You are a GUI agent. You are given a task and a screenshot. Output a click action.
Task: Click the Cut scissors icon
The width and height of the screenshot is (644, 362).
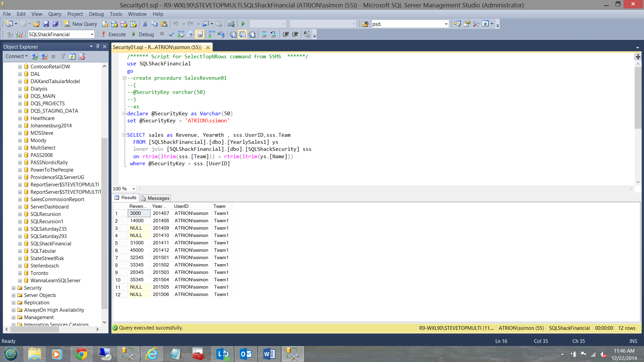145,24
